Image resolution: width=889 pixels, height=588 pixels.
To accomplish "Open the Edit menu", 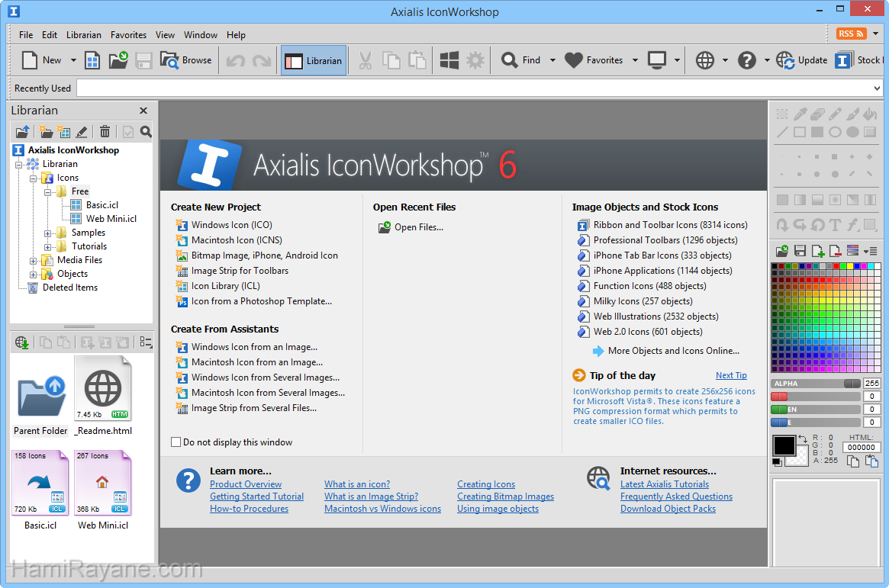I will click(x=50, y=34).
